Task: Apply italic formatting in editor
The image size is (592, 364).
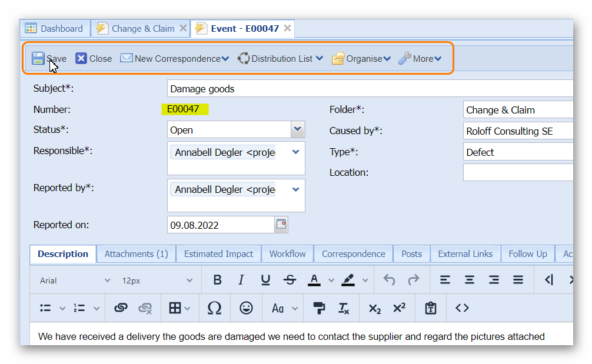Action: coord(241,280)
